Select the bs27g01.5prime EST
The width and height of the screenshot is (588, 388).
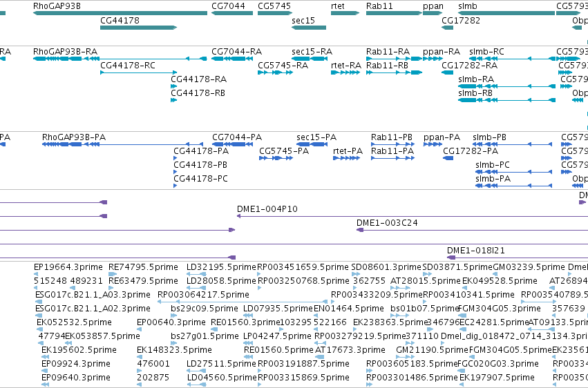coord(173,343)
